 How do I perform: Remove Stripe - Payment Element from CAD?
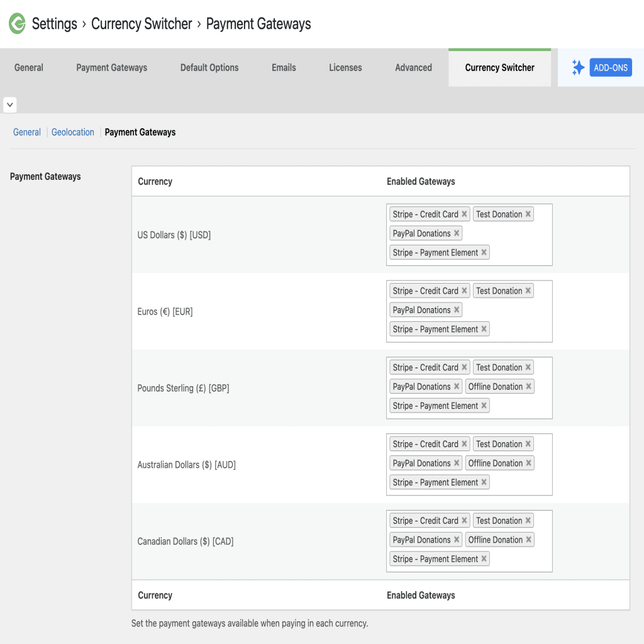click(484, 558)
